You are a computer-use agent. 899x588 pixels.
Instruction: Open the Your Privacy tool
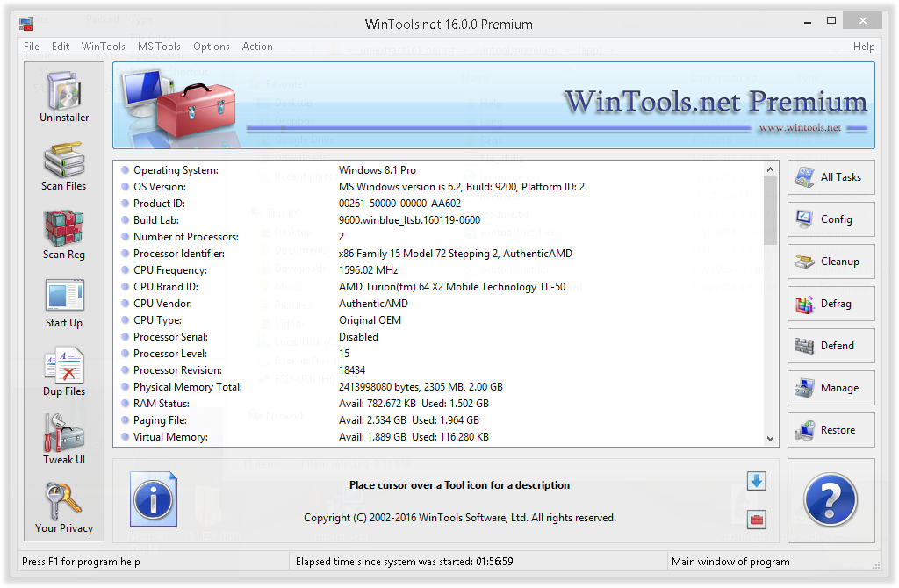click(x=63, y=508)
